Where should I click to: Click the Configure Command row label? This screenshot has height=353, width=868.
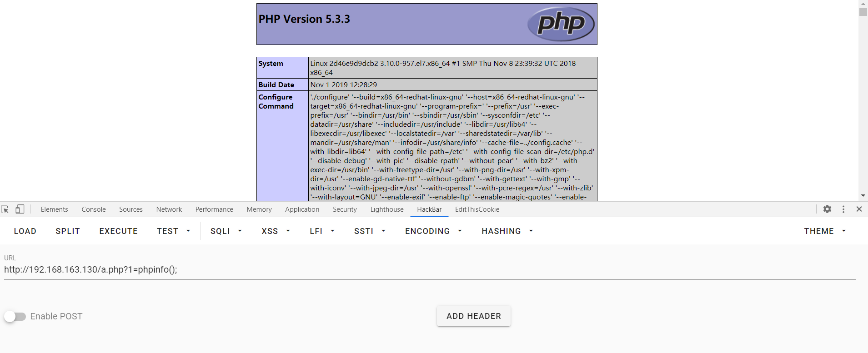pos(276,101)
